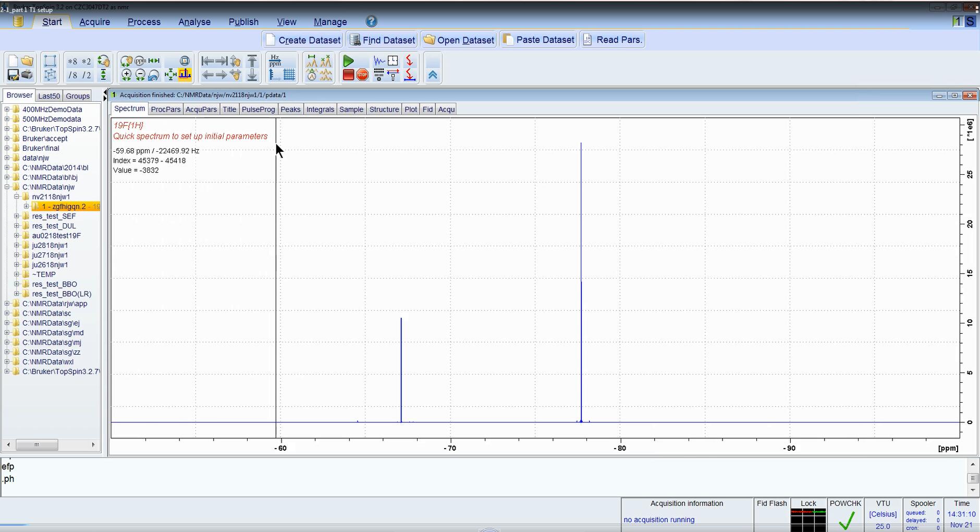This screenshot has width=980, height=532.
Task: Click the Create Dataset button
Action: [303, 40]
